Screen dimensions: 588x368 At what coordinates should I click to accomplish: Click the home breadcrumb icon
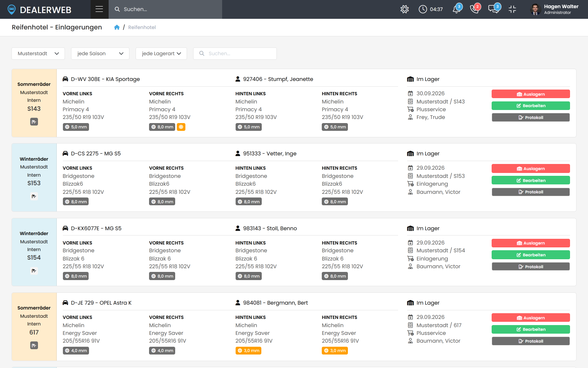pyautogui.click(x=117, y=27)
